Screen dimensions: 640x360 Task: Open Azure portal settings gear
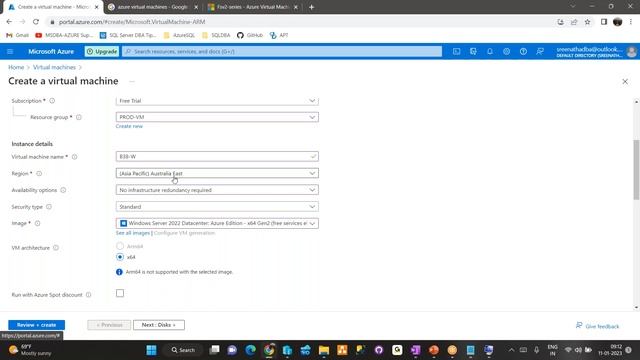[x=507, y=51]
